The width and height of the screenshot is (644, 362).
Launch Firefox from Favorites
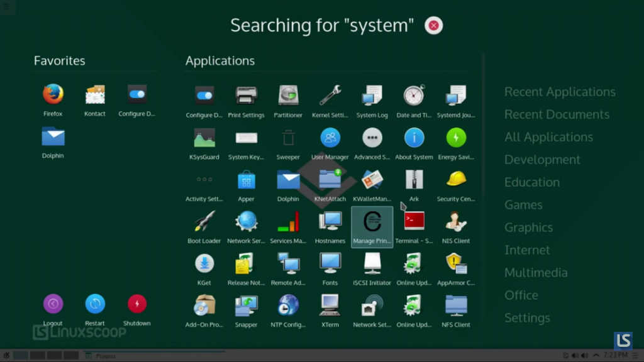pos(53,95)
